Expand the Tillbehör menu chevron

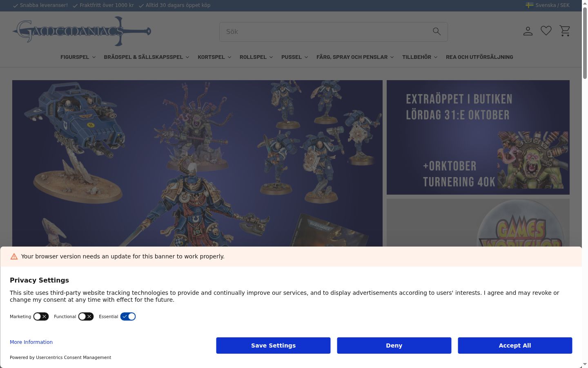tap(436, 57)
